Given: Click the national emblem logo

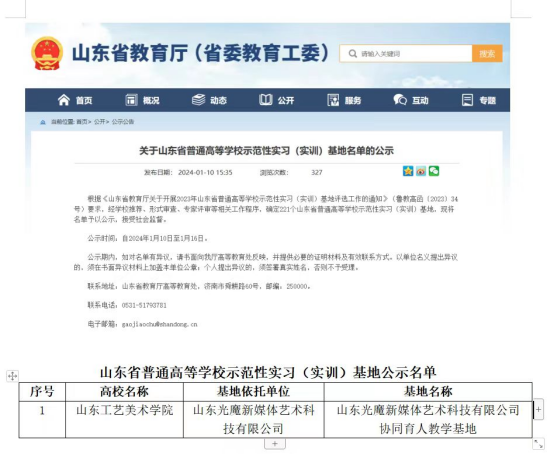Looking at the screenshot, I should [x=47, y=53].
